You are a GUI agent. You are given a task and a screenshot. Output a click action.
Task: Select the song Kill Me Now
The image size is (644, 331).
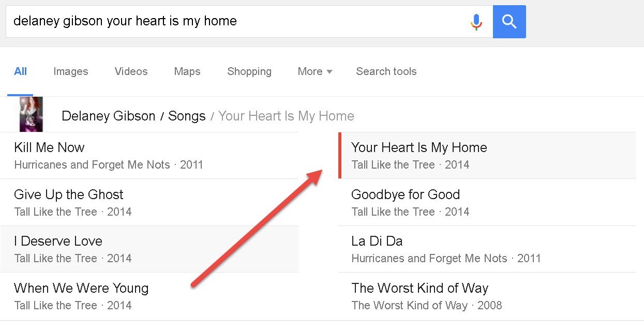[49, 148]
